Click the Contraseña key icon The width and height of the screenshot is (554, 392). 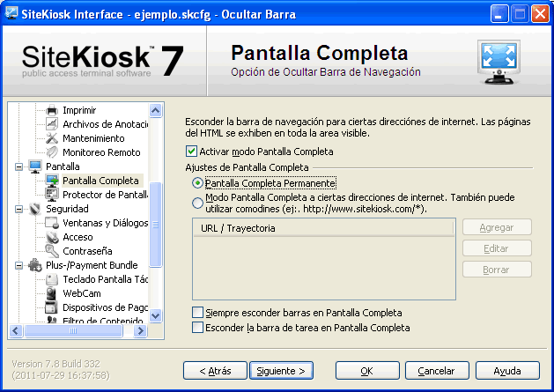click(x=52, y=251)
